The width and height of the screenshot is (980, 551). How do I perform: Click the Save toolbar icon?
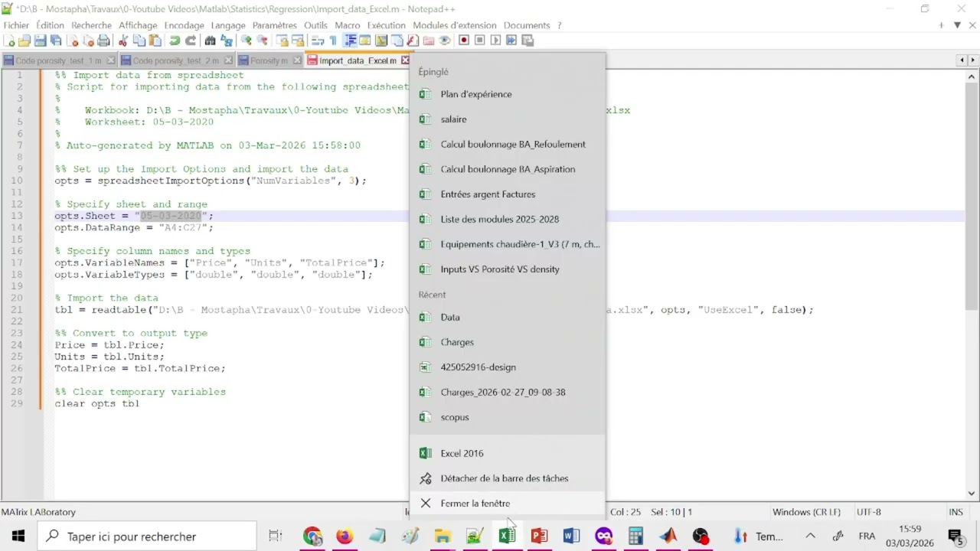(40, 41)
